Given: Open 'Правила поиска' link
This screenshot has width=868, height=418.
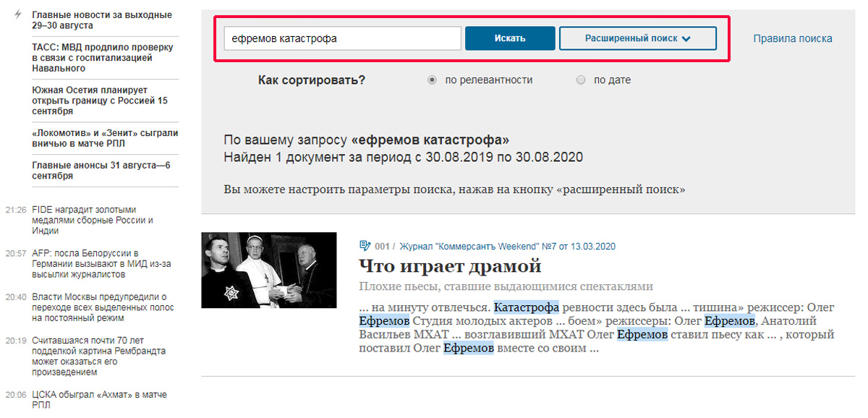Looking at the screenshot, I should click(x=793, y=38).
